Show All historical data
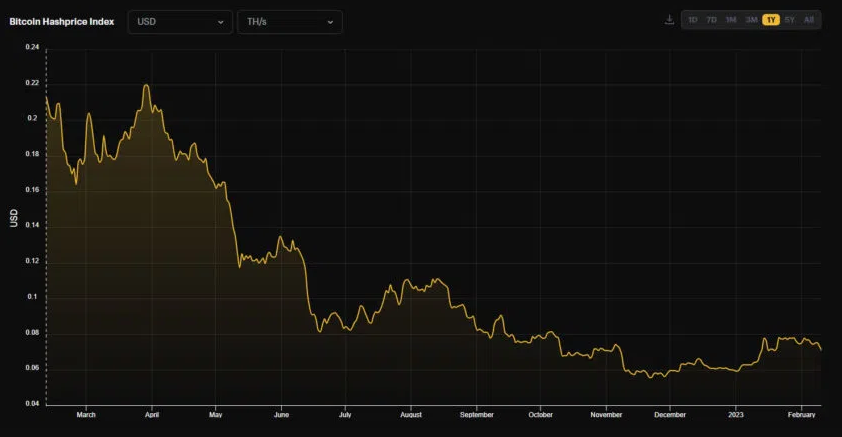 coord(809,20)
